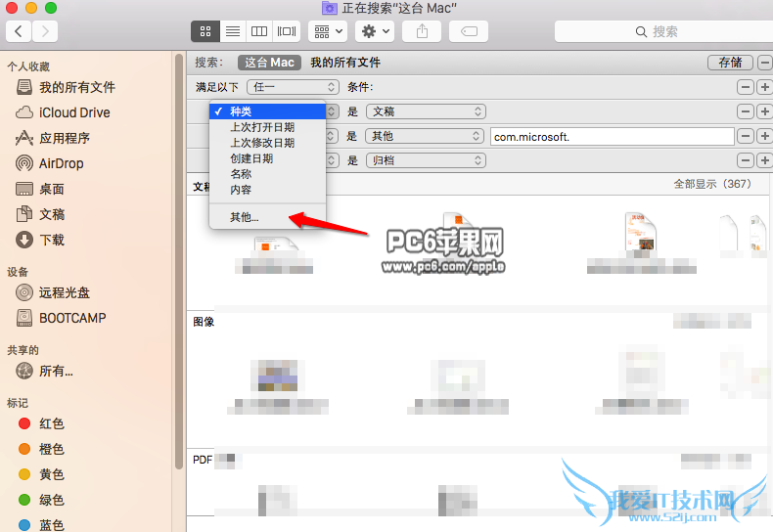Add a row after 满足以下 condition

[764, 87]
